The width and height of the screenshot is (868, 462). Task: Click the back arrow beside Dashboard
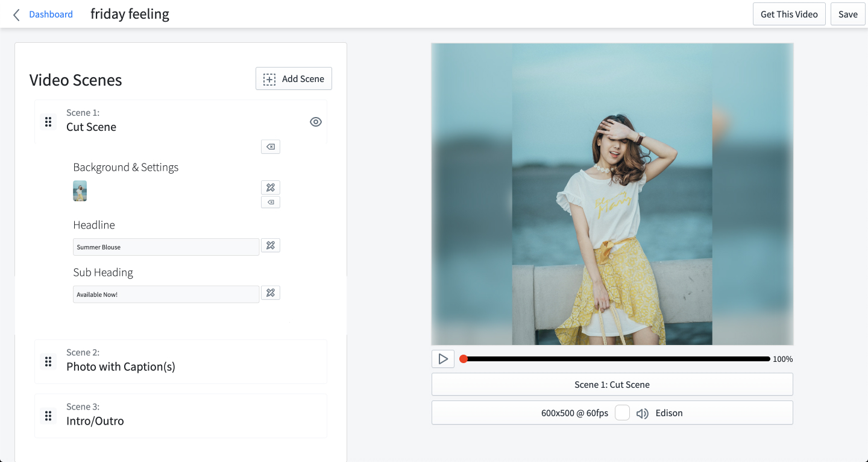click(16, 14)
